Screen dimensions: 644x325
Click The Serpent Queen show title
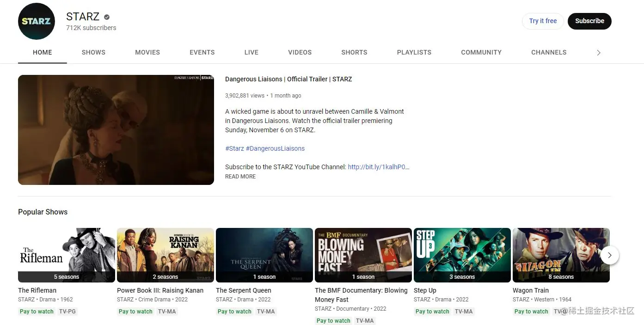coord(244,290)
